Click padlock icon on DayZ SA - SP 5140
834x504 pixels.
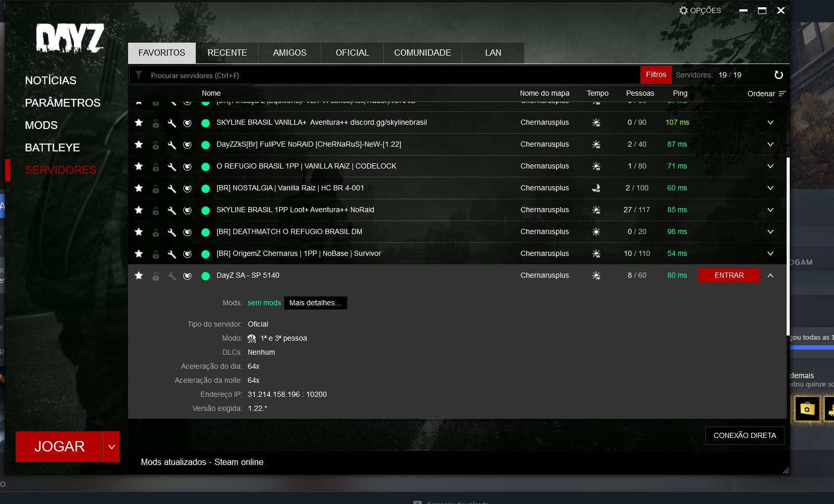(156, 276)
